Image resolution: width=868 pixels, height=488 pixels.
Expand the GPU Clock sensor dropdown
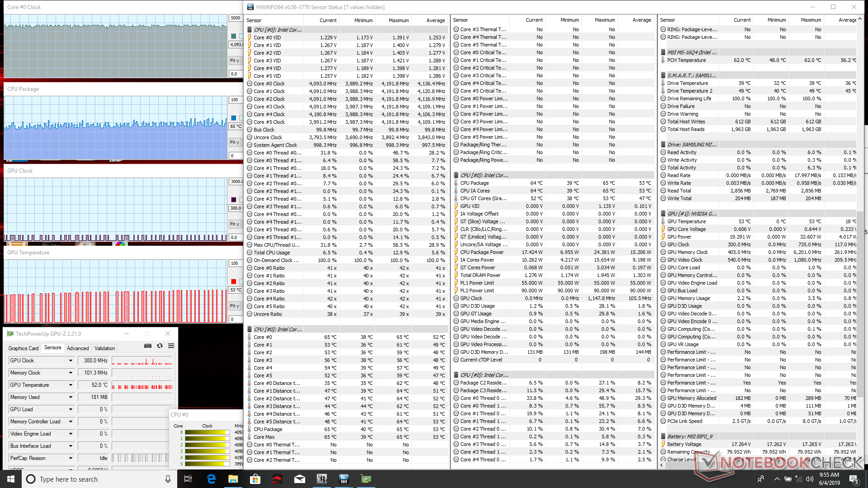click(x=71, y=361)
